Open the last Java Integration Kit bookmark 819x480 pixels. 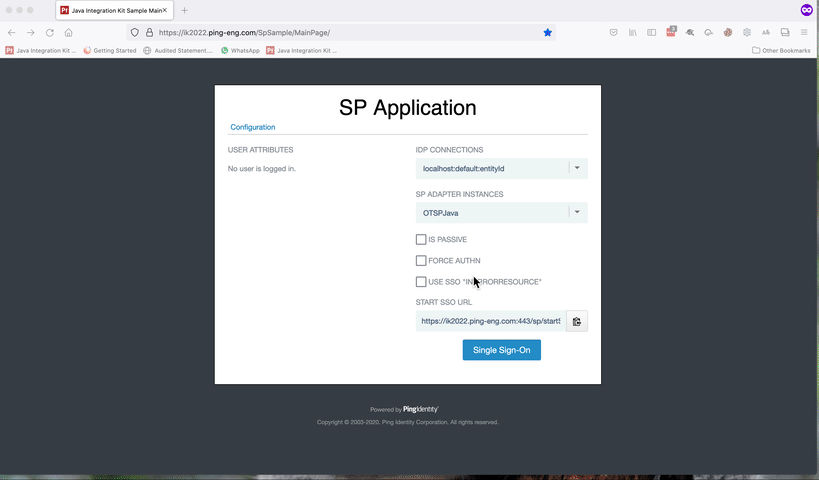coord(301,51)
